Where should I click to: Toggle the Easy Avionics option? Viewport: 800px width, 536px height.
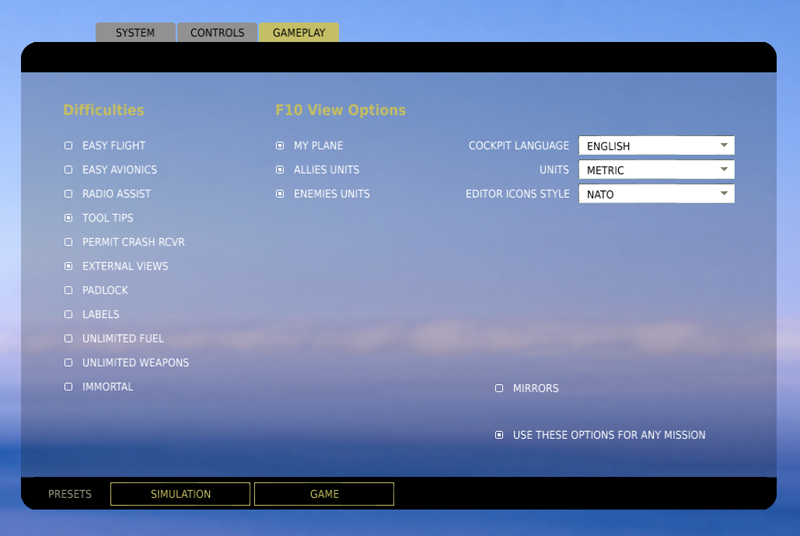pos(68,170)
